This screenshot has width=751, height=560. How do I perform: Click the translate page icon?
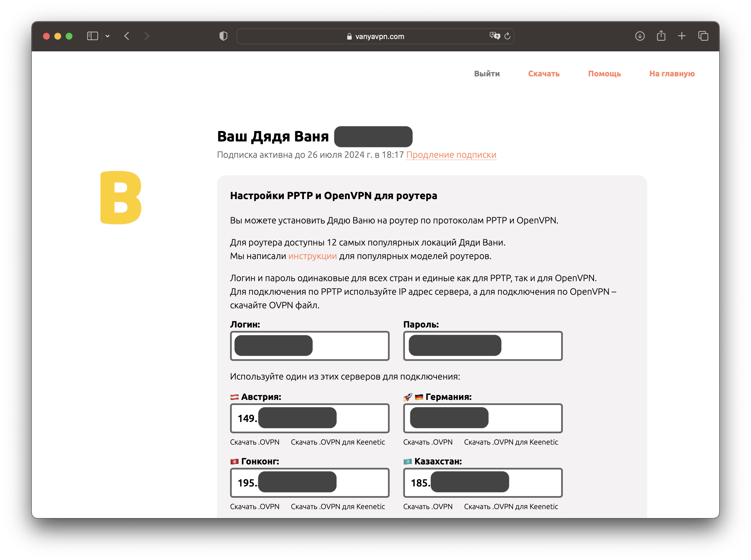495,36
